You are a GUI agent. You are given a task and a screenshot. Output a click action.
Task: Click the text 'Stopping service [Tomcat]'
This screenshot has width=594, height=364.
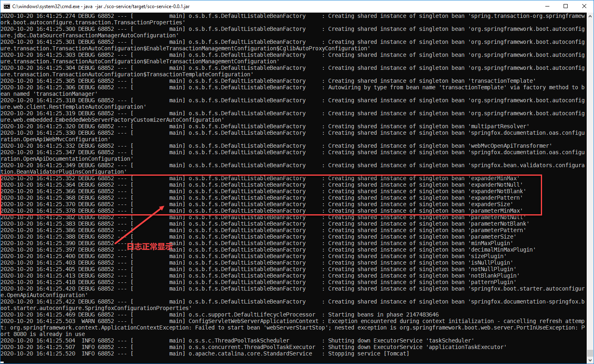pyautogui.click(x=369, y=354)
